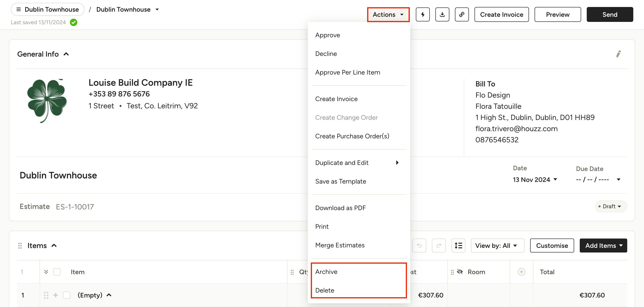Screen dimensions: 644x307
Task: Choose Merge Estimates
Action: pyautogui.click(x=359, y=245)
